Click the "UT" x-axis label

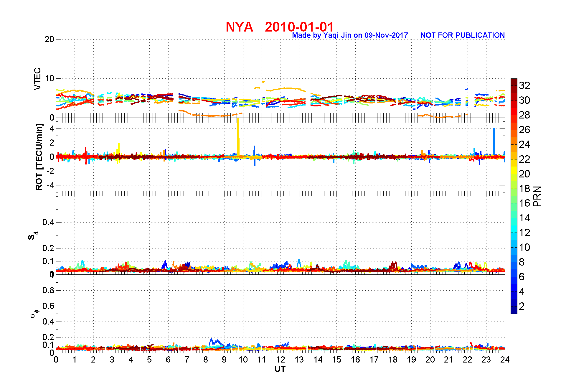[x=280, y=369]
